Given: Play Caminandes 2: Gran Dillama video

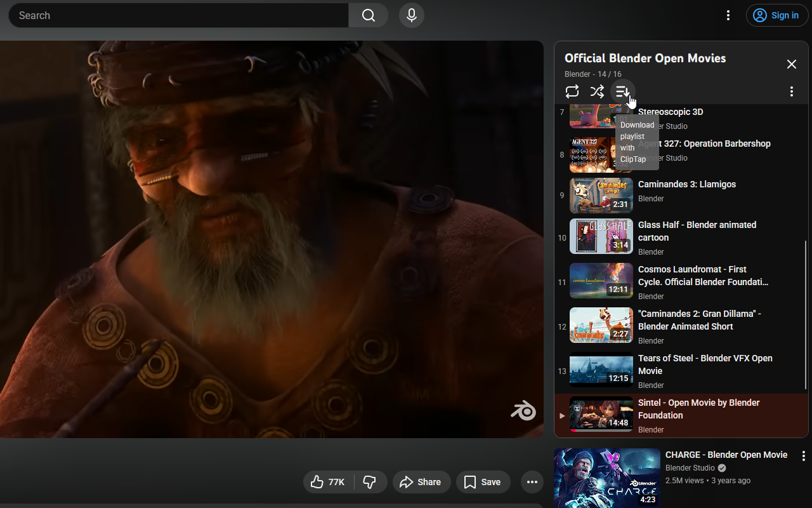Looking at the screenshot, I should (699, 320).
